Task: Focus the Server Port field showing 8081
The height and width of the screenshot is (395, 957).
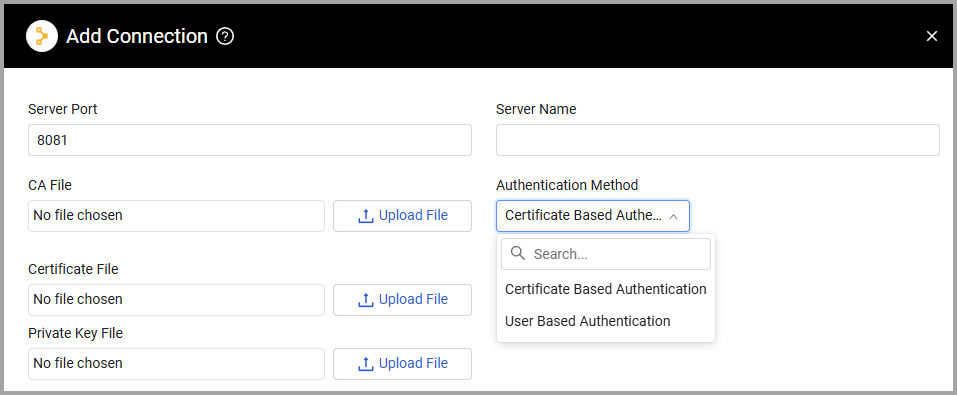Action: [250, 140]
